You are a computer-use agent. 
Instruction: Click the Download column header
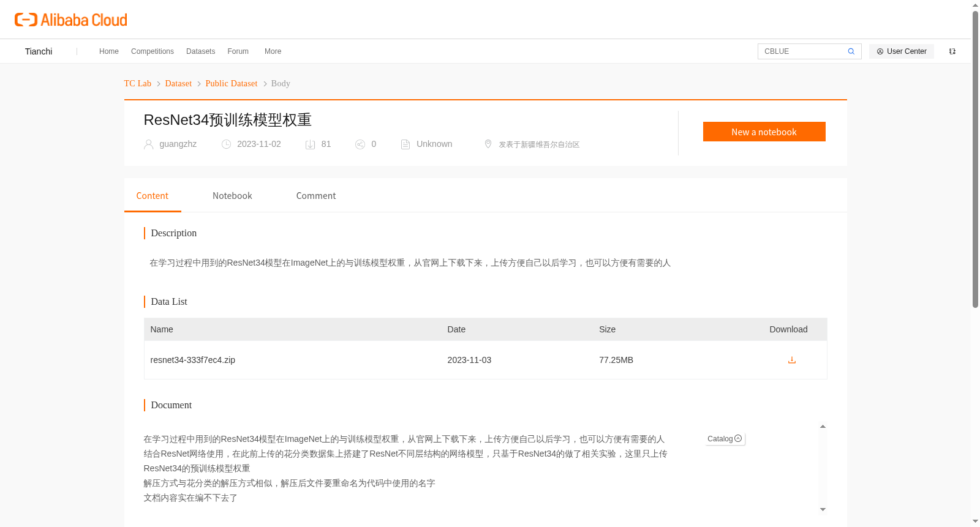788,329
